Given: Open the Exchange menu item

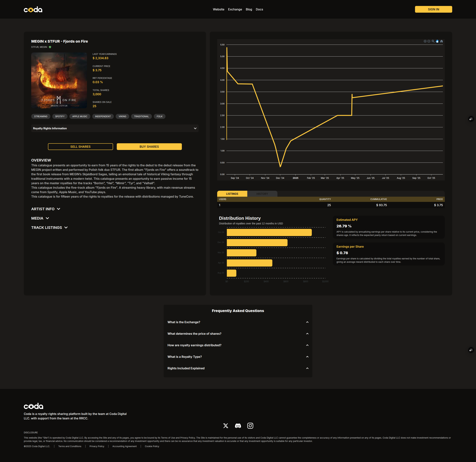Looking at the screenshot, I should [x=235, y=9].
